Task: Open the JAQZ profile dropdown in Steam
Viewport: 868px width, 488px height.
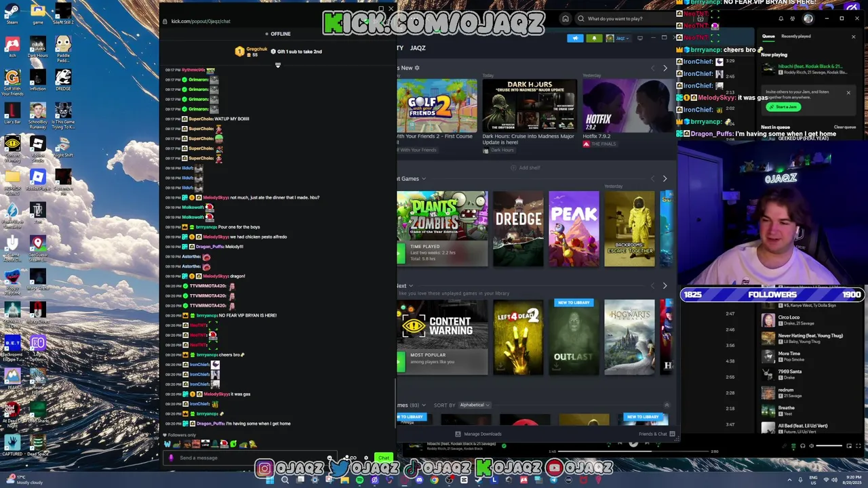Action: [618, 38]
